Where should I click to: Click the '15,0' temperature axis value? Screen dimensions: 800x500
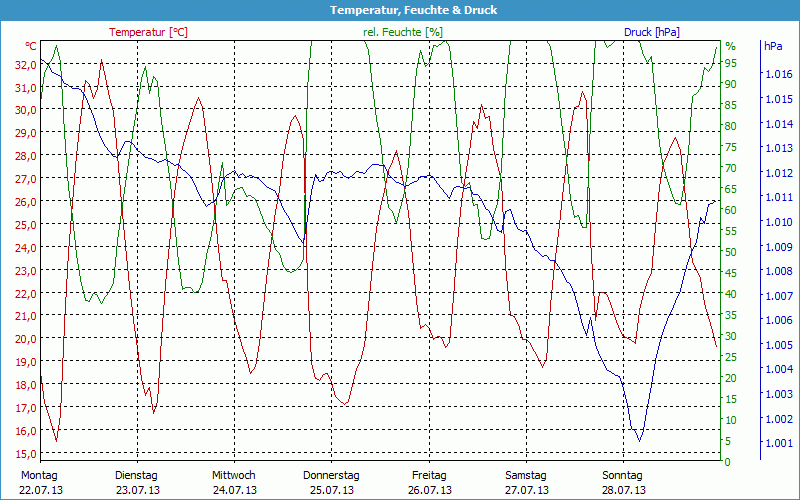(x=26, y=453)
